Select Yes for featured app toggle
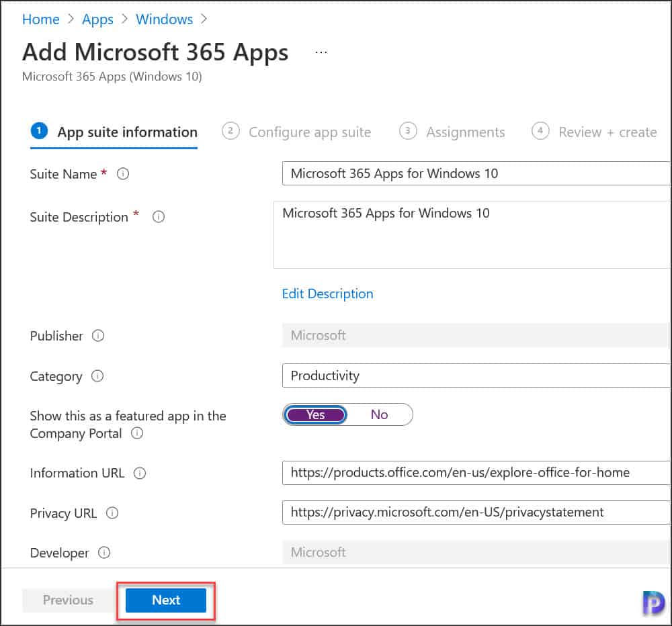The height and width of the screenshot is (626, 672). (x=315, y=415)
